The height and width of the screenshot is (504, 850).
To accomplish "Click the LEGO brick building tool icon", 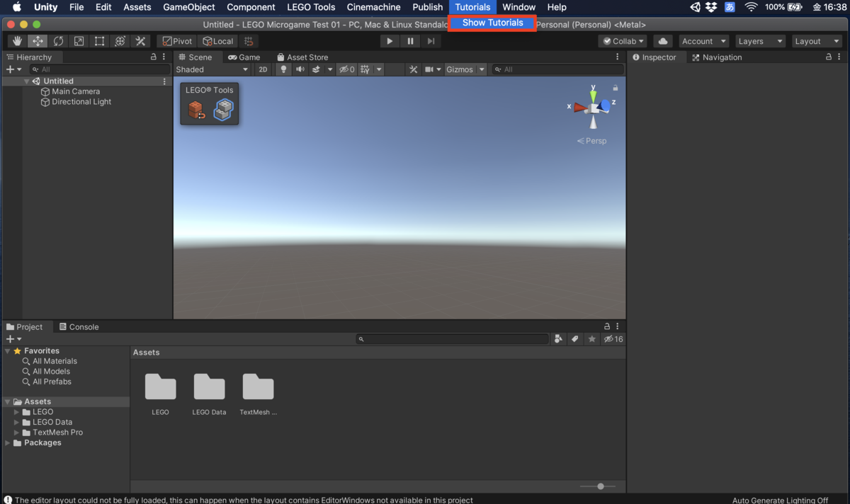I will tap(196, 110).
